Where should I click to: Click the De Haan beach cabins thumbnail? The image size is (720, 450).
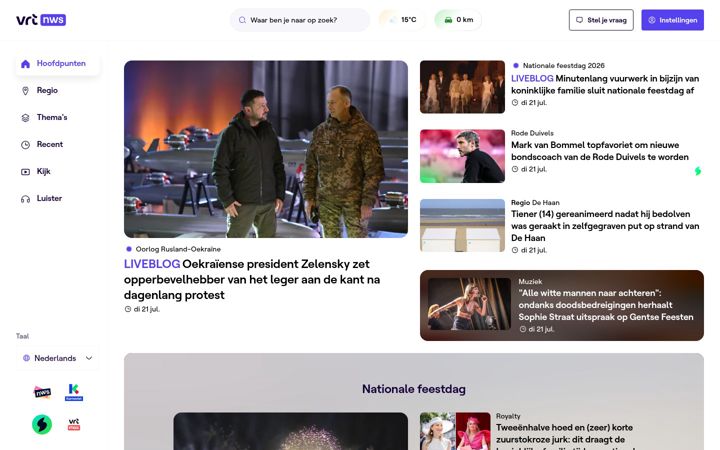point(462,225)
